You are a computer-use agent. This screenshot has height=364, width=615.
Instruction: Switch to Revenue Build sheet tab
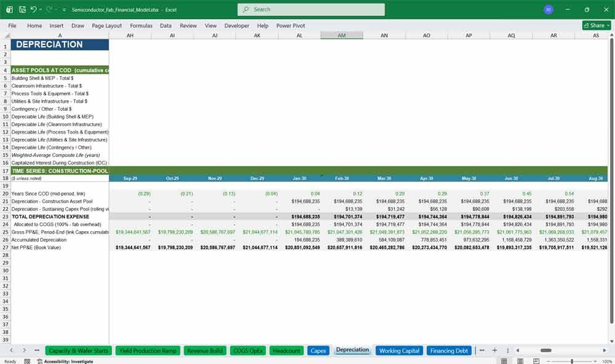205,350
